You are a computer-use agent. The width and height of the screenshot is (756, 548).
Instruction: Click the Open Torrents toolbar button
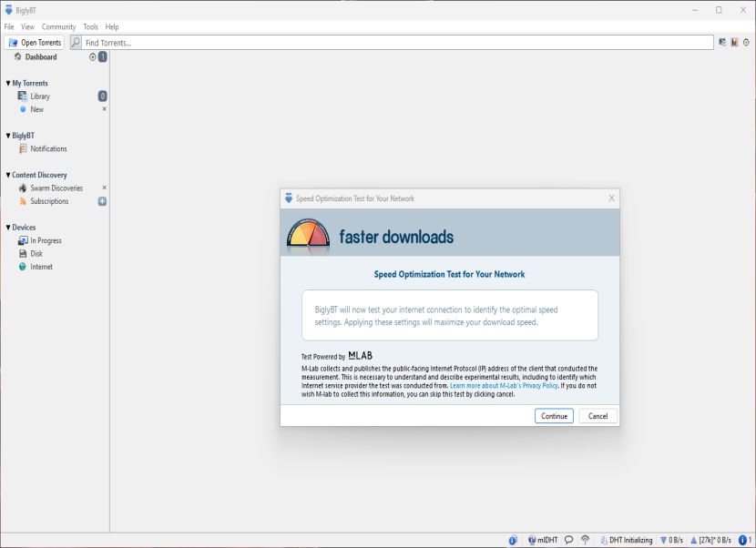click(35, 43)
